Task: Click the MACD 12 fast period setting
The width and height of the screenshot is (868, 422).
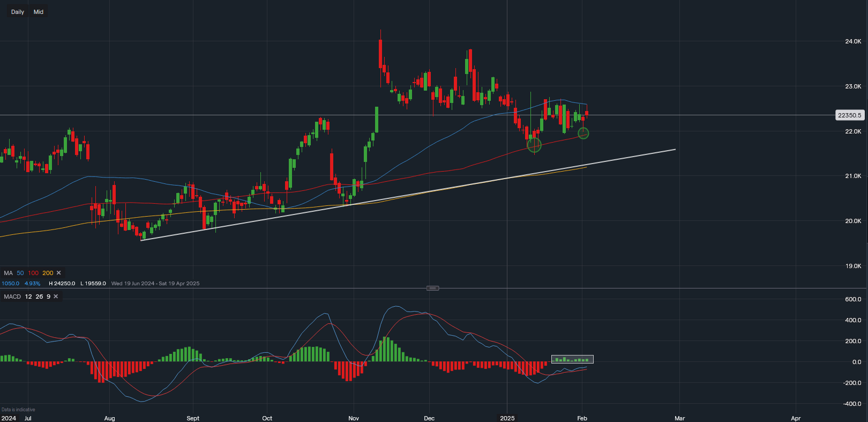Action: pos(28,297)
